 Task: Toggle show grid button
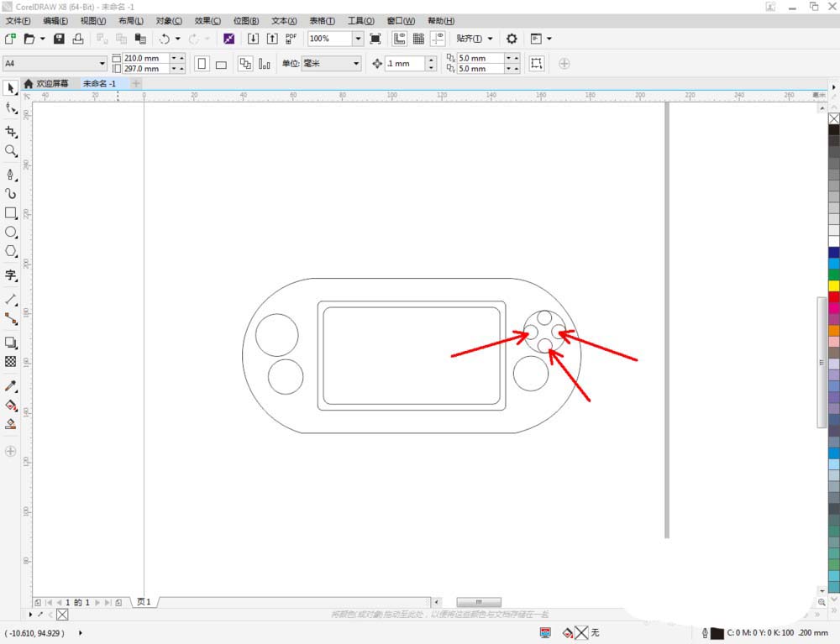point(418,39)
